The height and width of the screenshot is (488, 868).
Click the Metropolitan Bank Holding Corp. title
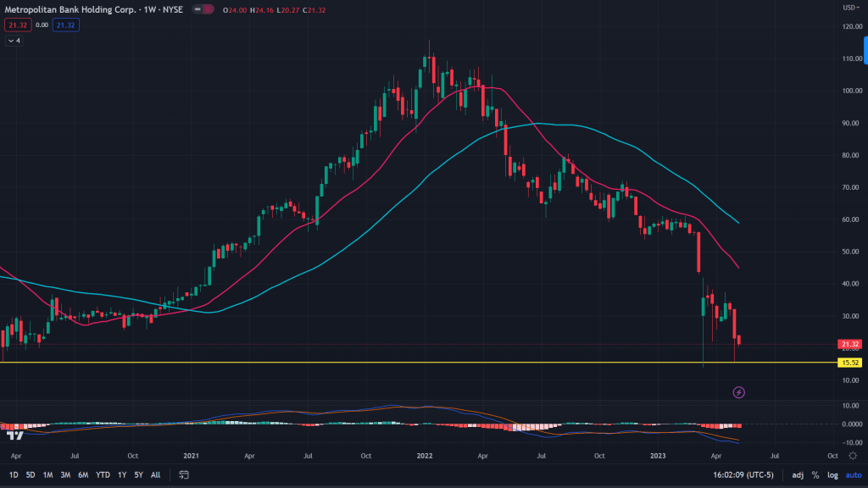coord(64,11)
